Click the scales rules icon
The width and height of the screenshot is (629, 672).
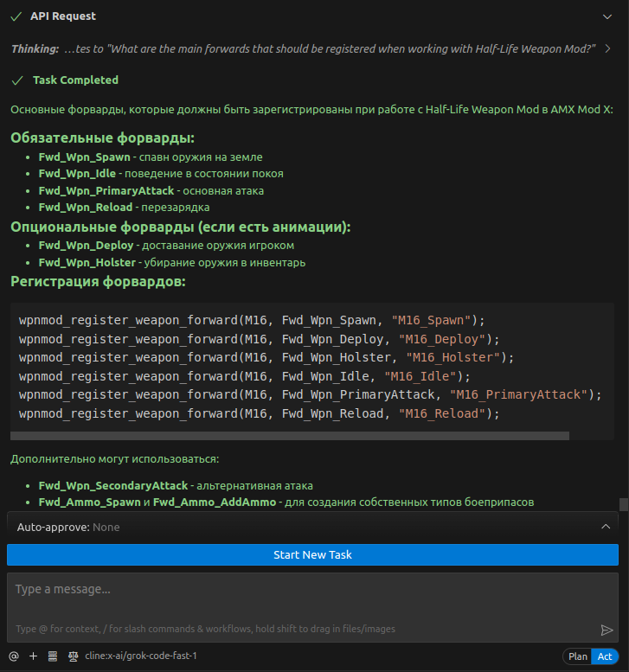point(73,656)
